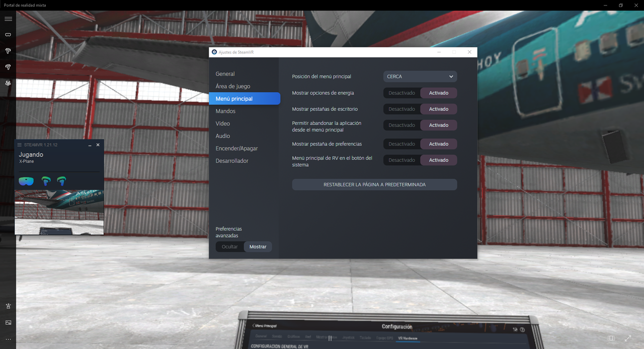Minimize the Ajustes de SteamVR window
Screen dimensions: 644x349
coord(439,52)
